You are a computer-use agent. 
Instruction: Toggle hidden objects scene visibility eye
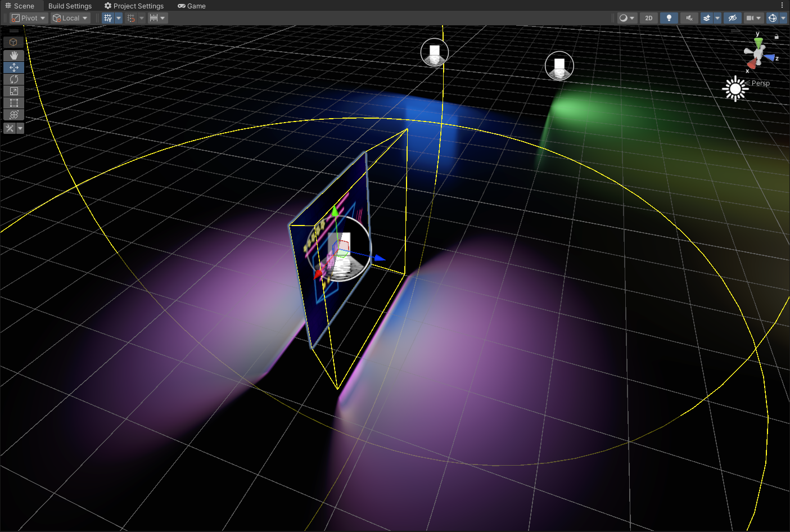click(x=732, y=18)
